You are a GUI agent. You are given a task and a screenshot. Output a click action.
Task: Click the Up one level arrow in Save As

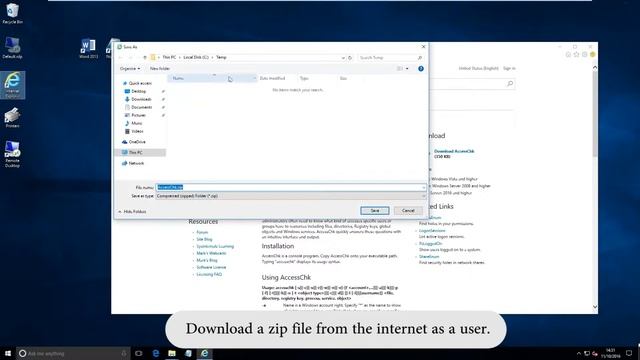[x=145, y=58]
